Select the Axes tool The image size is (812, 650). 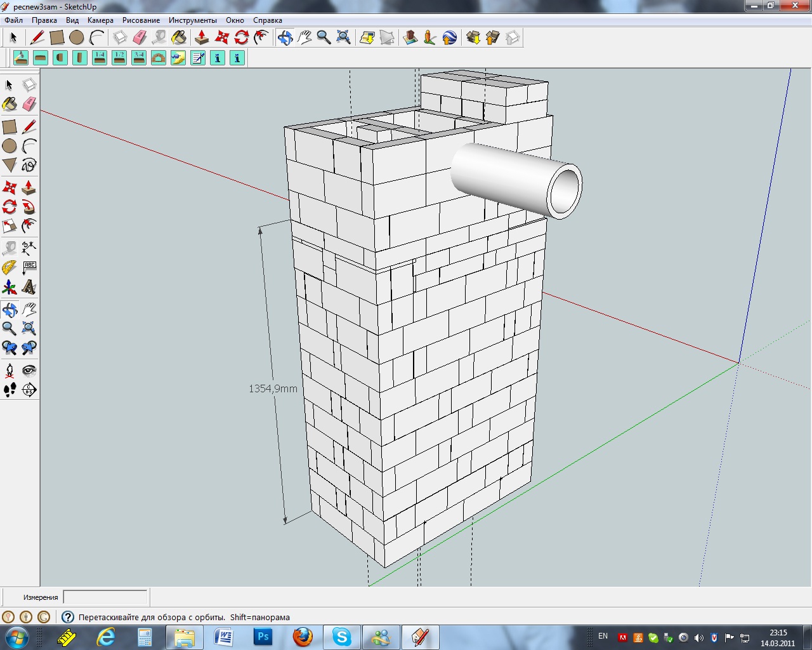coord(10,288)
